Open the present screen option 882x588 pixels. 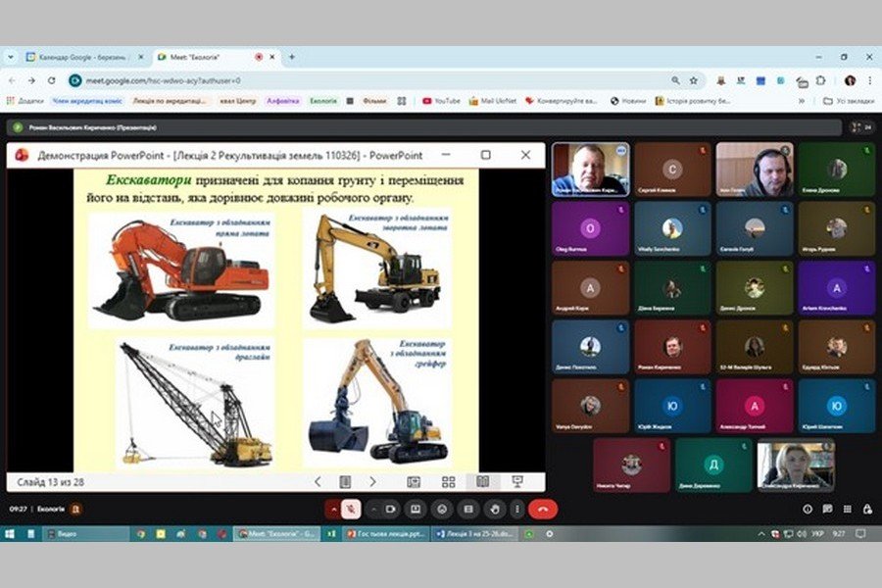point(416,509)
